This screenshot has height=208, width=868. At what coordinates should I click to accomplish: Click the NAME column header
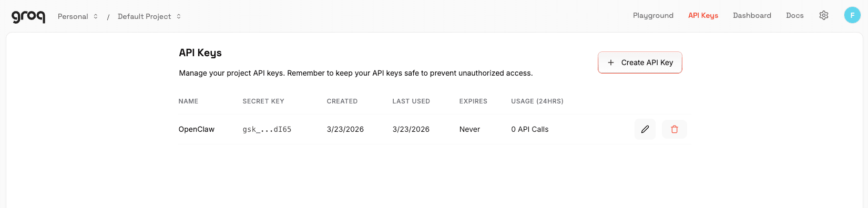188,101
